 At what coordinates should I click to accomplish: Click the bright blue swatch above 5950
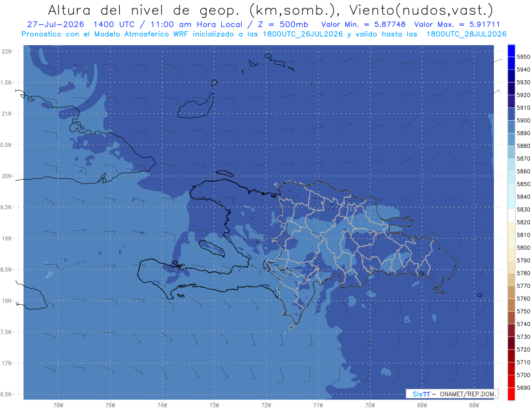click(x=511, y=51)
